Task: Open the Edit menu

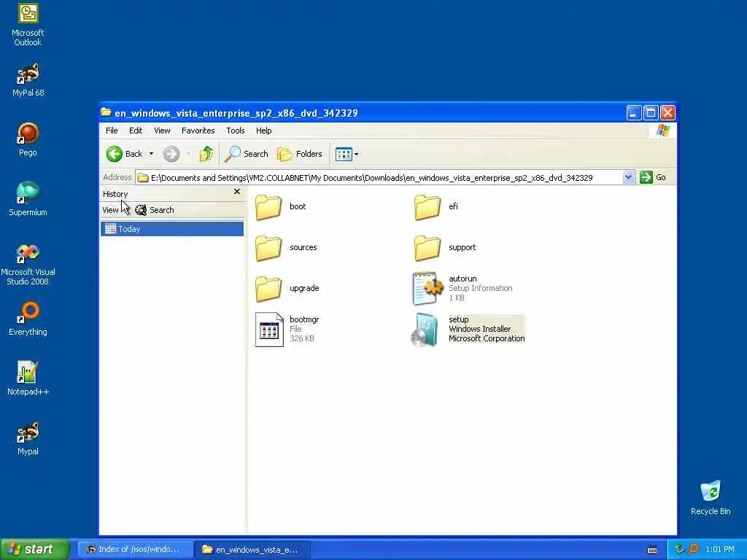Action: [x=136, y=131]
